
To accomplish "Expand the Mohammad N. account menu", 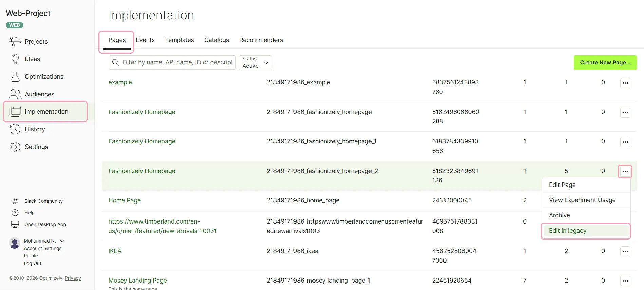I will tap(62, 241).
